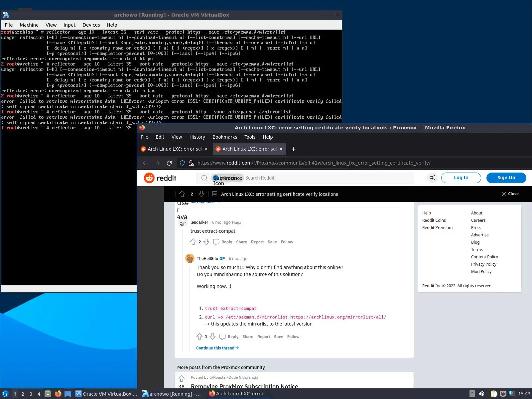Screen dimensions: 532x399
Task: Open the volume control in system tray
Action: (481, 394)
